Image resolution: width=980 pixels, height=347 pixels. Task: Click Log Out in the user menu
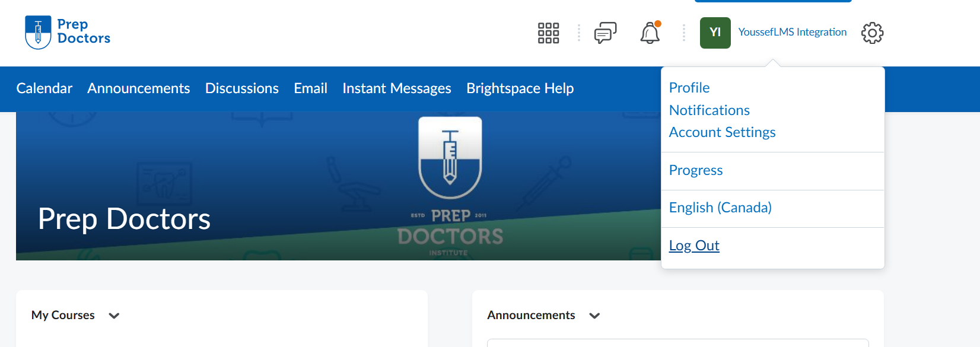tap(694, 246)
